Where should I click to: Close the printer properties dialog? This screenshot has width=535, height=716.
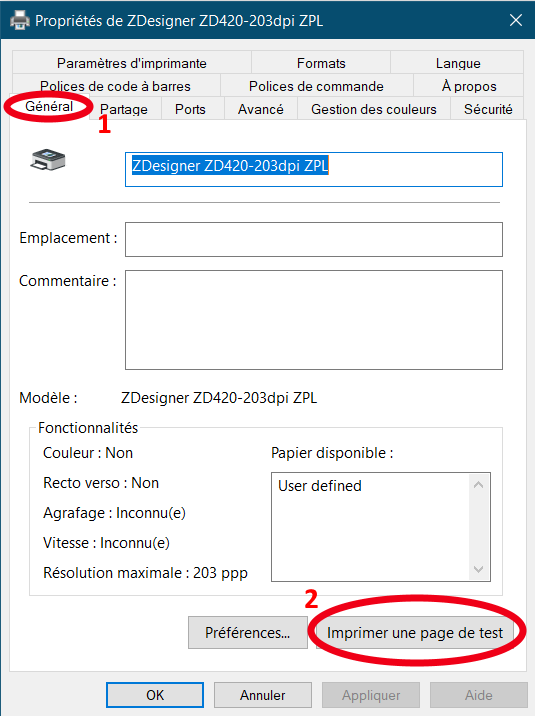pos(516,20)
